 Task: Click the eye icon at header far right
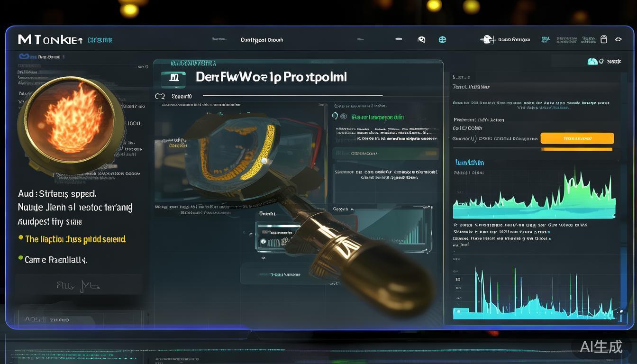(618, 39)
